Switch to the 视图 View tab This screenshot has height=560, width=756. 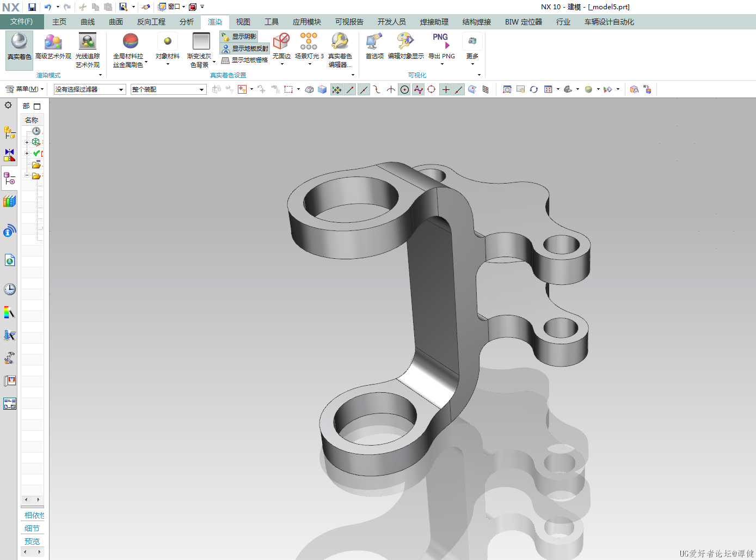coord(243,22)
